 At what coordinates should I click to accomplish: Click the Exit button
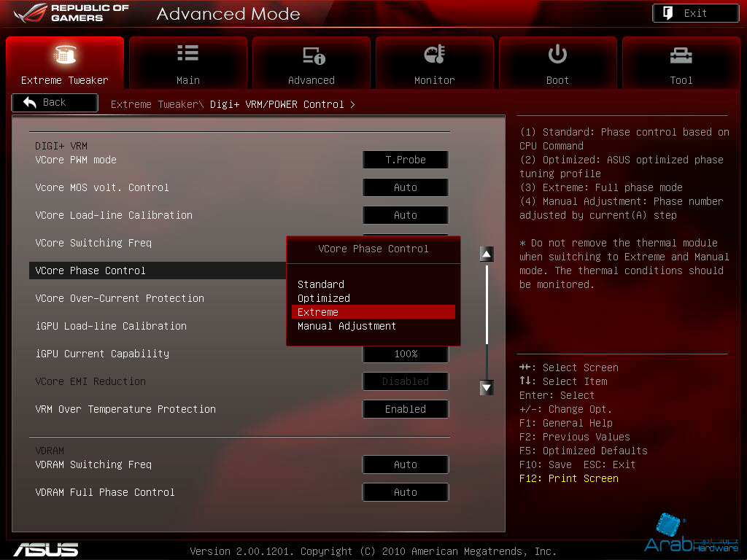[695, 13]
